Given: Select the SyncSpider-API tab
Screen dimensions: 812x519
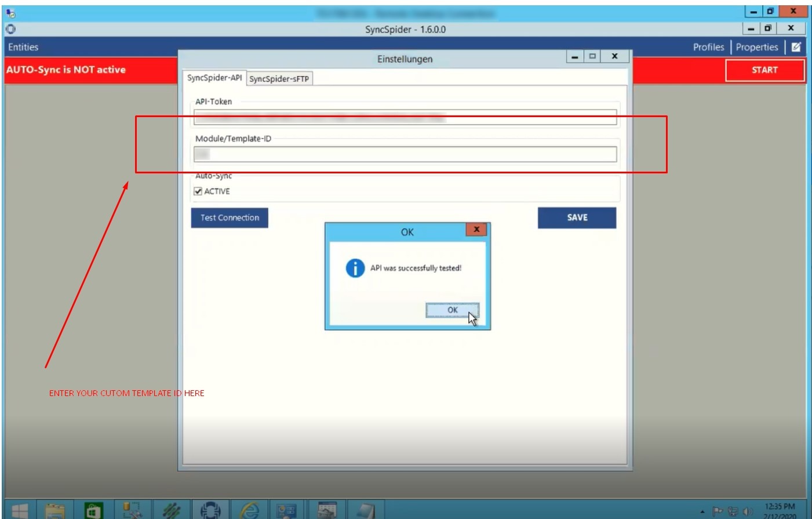Looking at the screenshot, I should coord(214,78).
